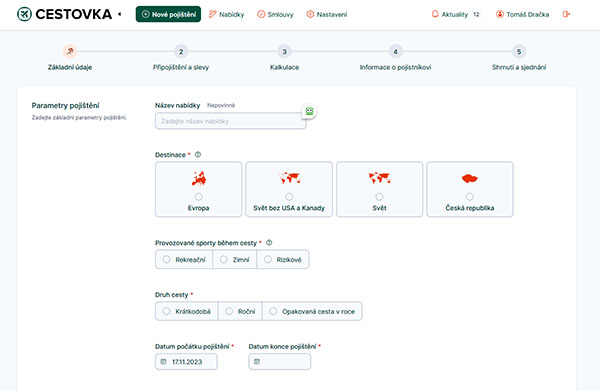
Task: Collapse sidebar arrow next to CESTOVKA logo
Action: point(119,14)
